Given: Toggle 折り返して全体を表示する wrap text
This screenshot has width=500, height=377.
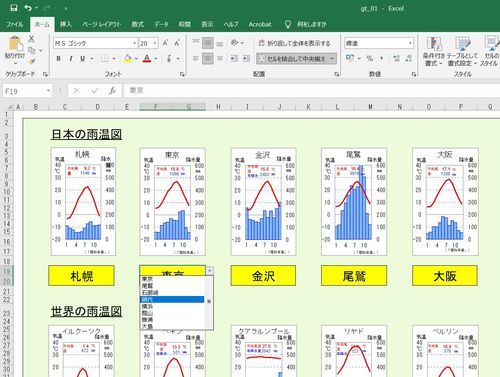Looking at the screenshot, I should pyautogui.click(x=295, y=43).
